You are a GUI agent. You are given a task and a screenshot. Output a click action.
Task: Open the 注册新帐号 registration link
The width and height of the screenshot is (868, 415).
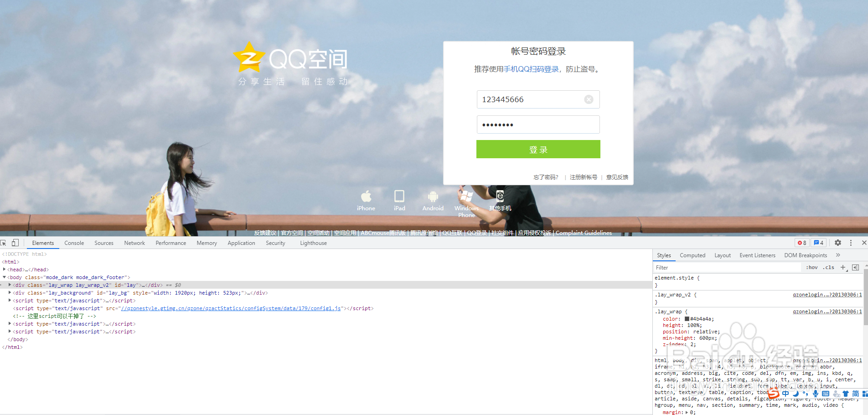click(583, 177)
